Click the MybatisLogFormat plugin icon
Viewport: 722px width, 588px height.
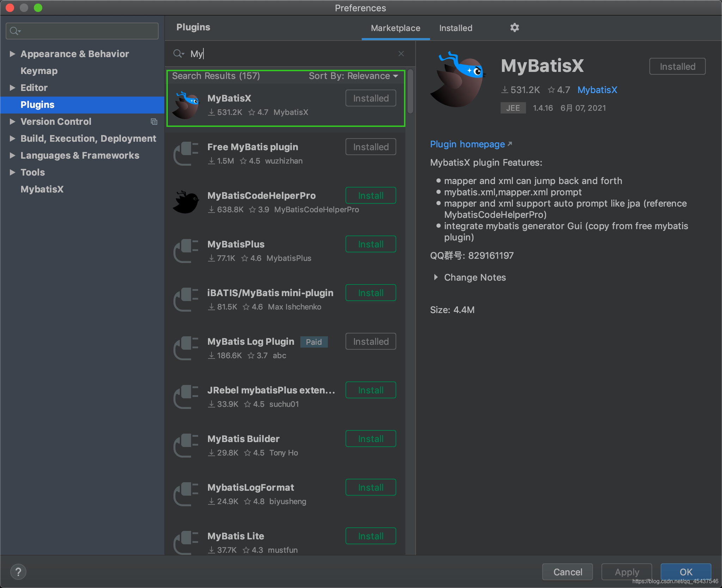click(x=186, y=494)
